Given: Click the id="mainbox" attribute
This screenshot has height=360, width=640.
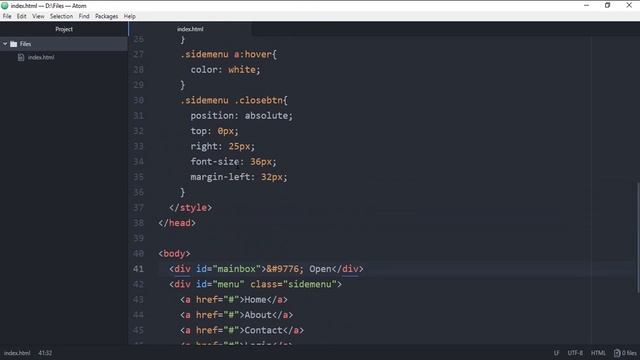Looking at the screenshot, I should click(229, 269).
